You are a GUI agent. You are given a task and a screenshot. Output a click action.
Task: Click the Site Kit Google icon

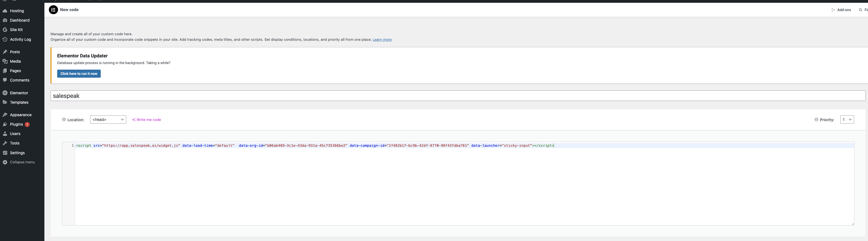point(5,30)
